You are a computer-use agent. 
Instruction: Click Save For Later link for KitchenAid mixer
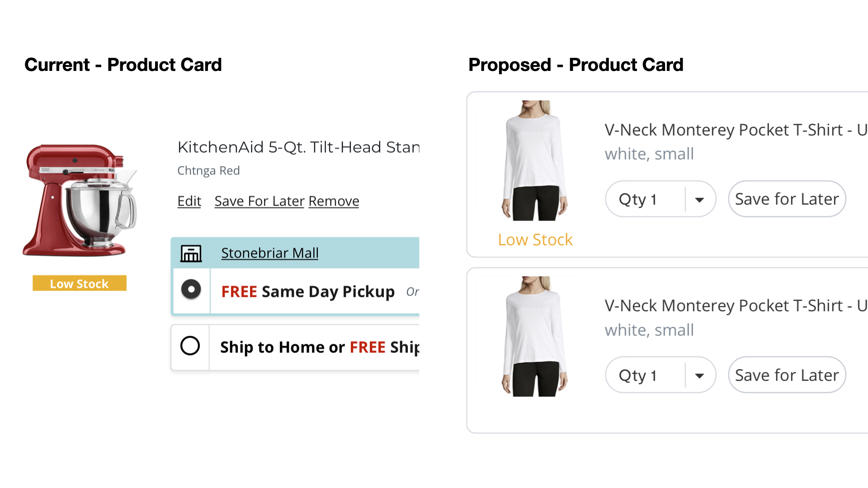259,201
